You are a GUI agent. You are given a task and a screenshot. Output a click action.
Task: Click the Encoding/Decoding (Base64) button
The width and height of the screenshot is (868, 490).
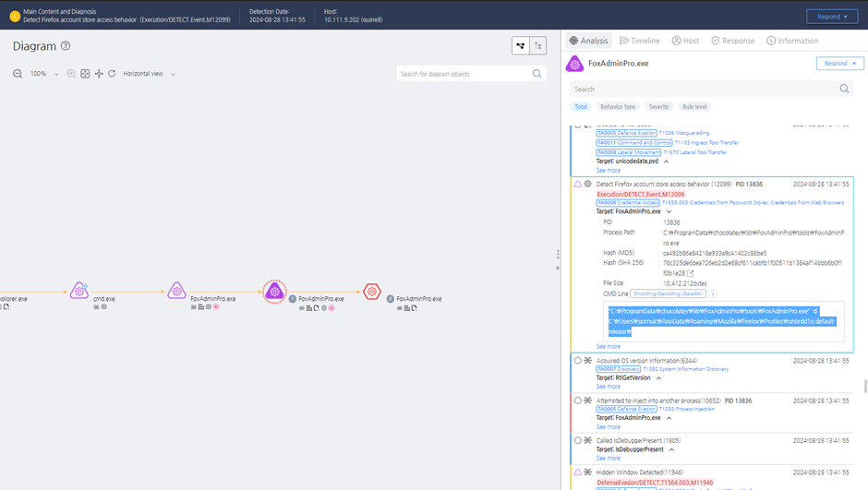[668, 293]
